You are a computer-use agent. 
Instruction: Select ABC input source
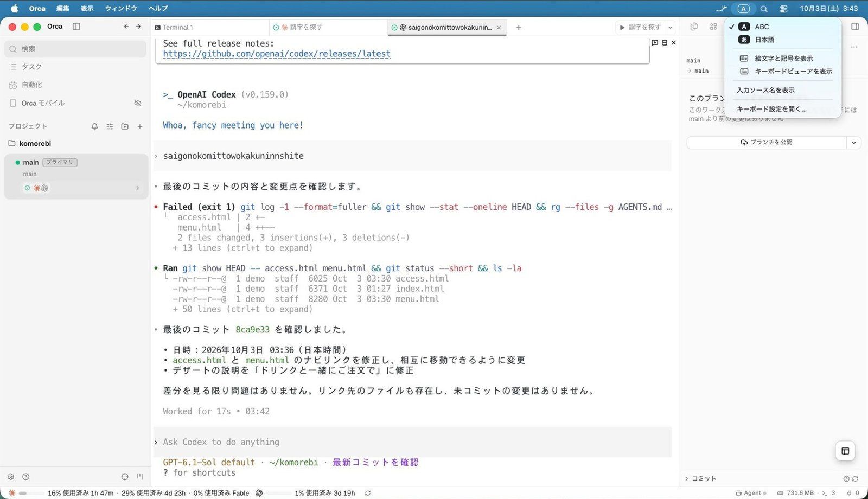[x=783, y=27]
